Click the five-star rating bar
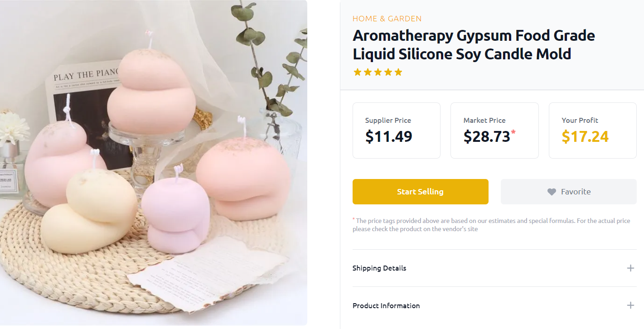The height and width of the screenshot is (329, 644). point(378,72)
